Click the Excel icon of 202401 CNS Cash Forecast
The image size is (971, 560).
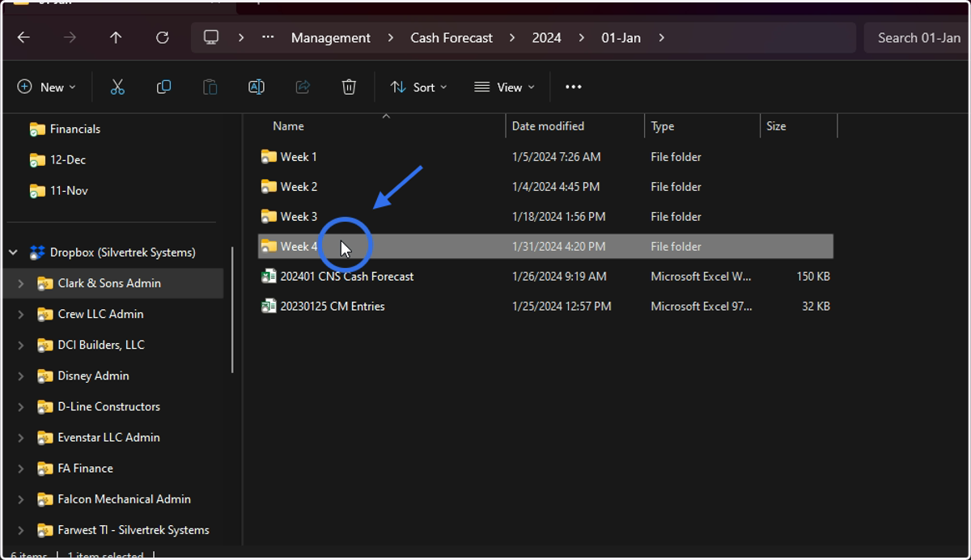coord(269,277)
